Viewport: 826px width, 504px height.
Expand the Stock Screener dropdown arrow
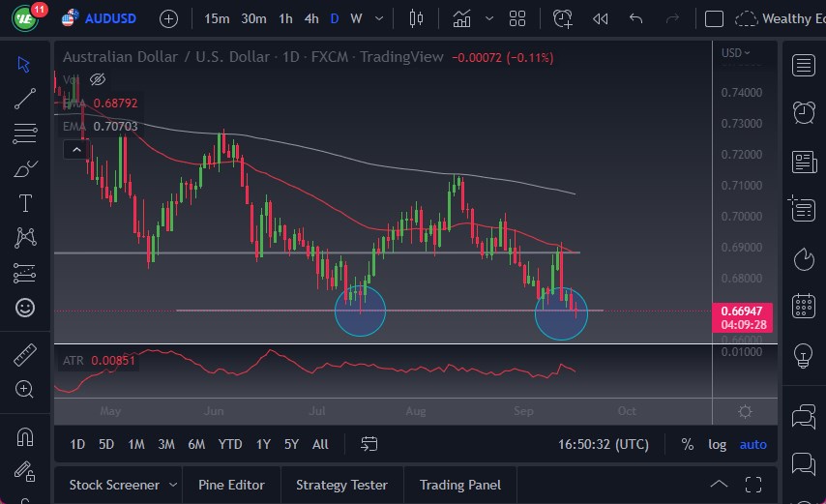[x=173, y=485]
